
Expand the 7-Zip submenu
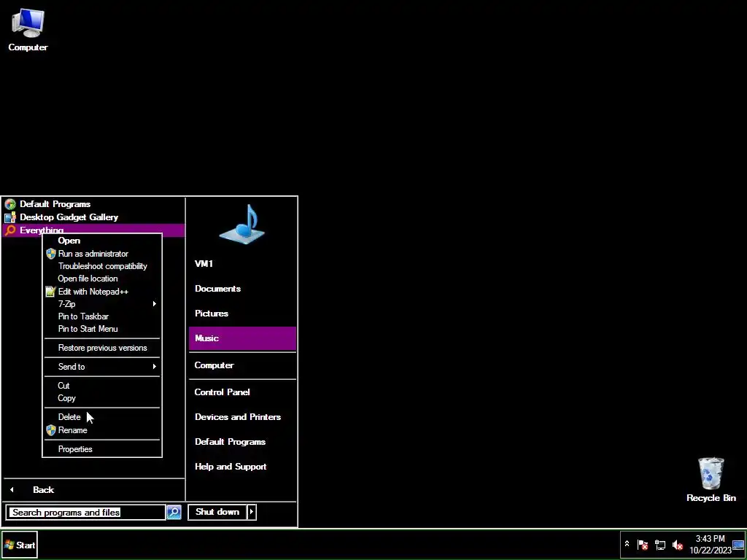click(x=102, y=304)
